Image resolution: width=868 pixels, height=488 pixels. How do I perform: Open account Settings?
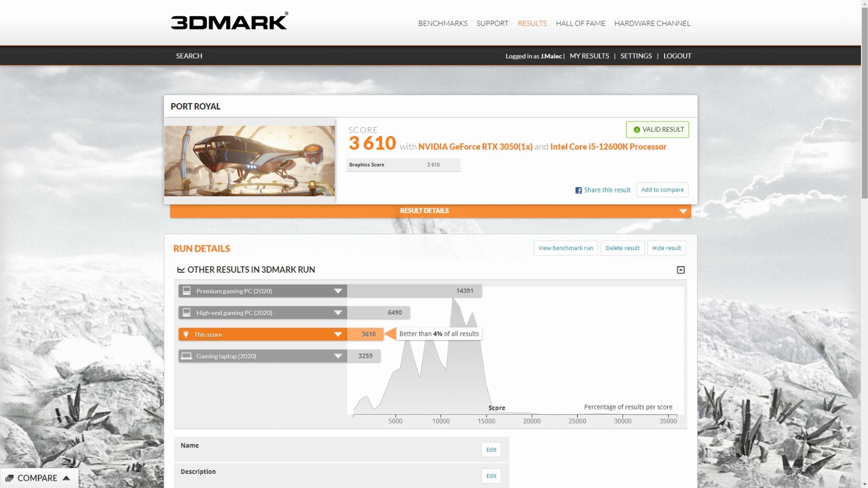pos(636,56)
